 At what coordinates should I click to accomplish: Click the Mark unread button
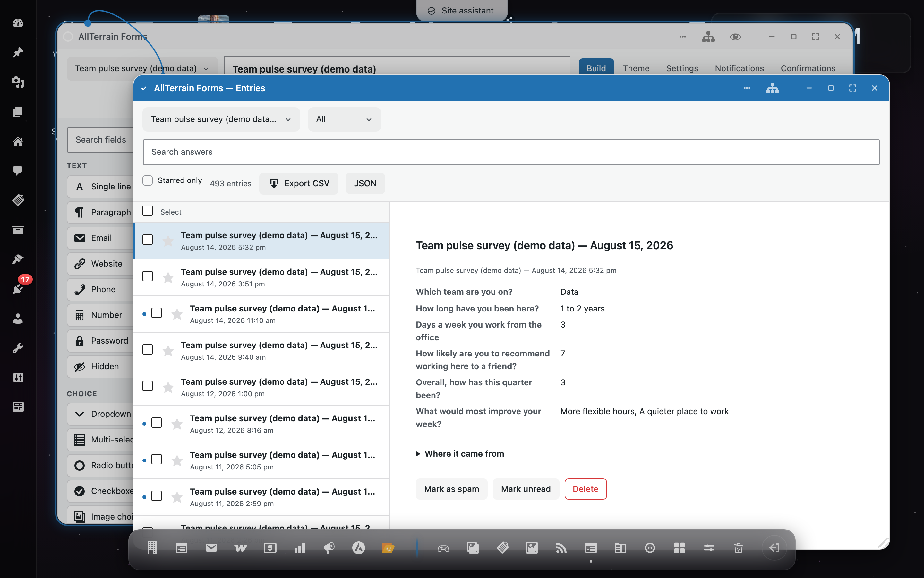click(526, 489)
